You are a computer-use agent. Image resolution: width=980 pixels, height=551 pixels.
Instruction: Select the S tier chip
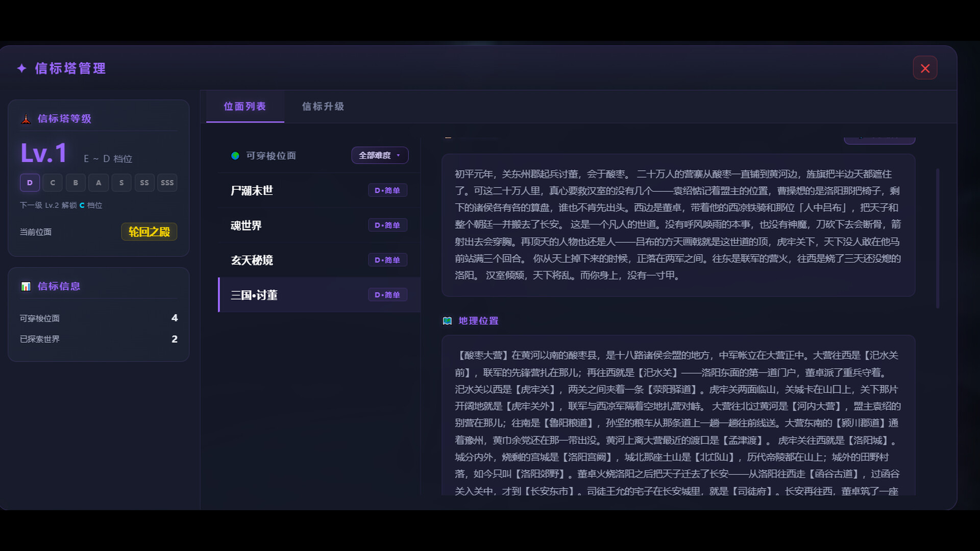click(x=121, y=183)
